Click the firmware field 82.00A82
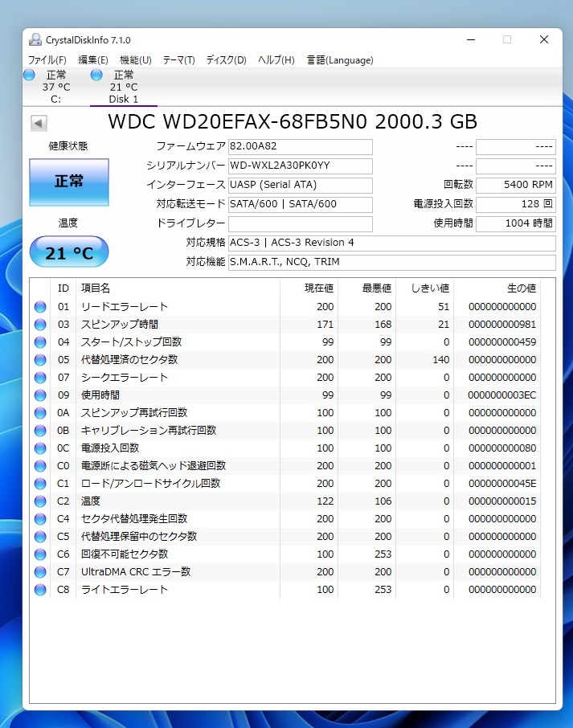Image resolution: width=573 pixels, height=728 pixels. coord(301,147)
